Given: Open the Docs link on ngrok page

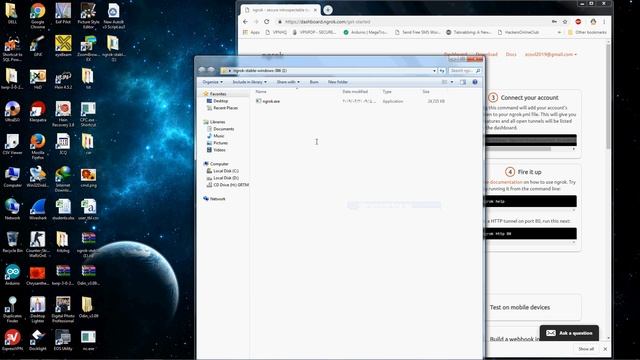Looking at the screenshot, I should (511, 54).
